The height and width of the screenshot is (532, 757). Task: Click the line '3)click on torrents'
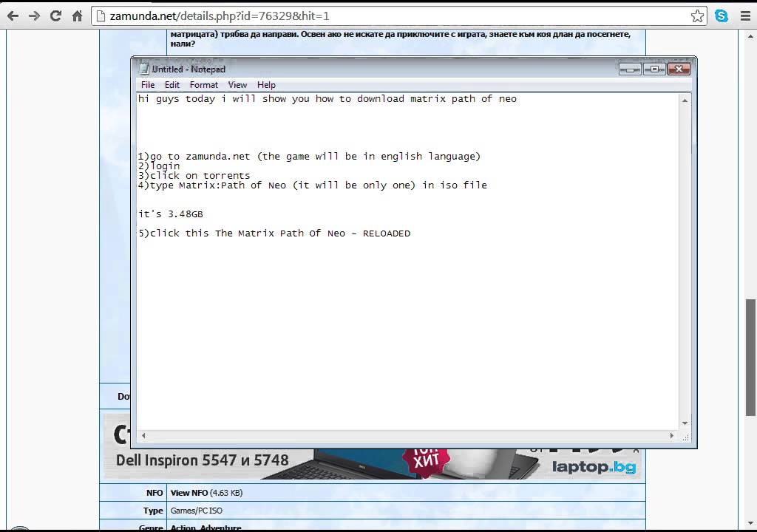point(194,176)
